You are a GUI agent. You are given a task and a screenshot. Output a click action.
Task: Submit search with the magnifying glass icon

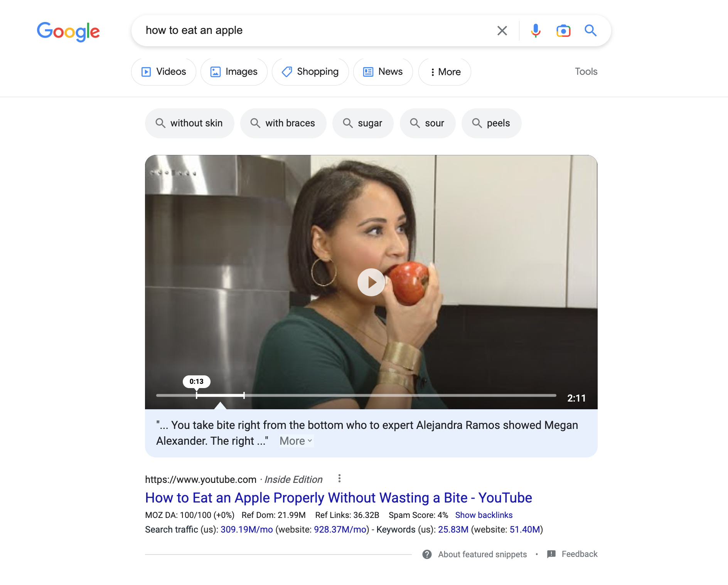click(x=590, y=30)
